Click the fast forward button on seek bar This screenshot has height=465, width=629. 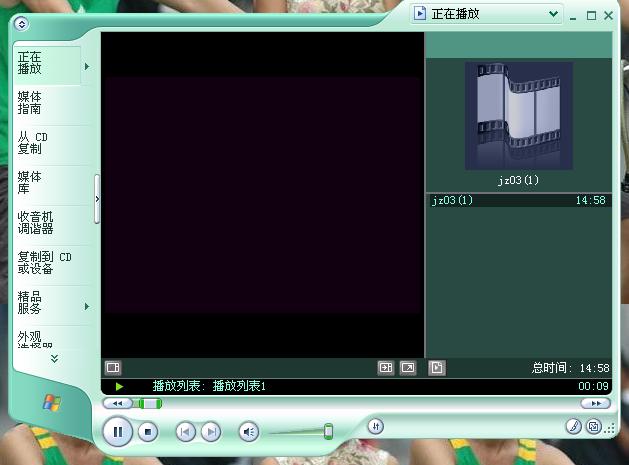pos(595,403)
